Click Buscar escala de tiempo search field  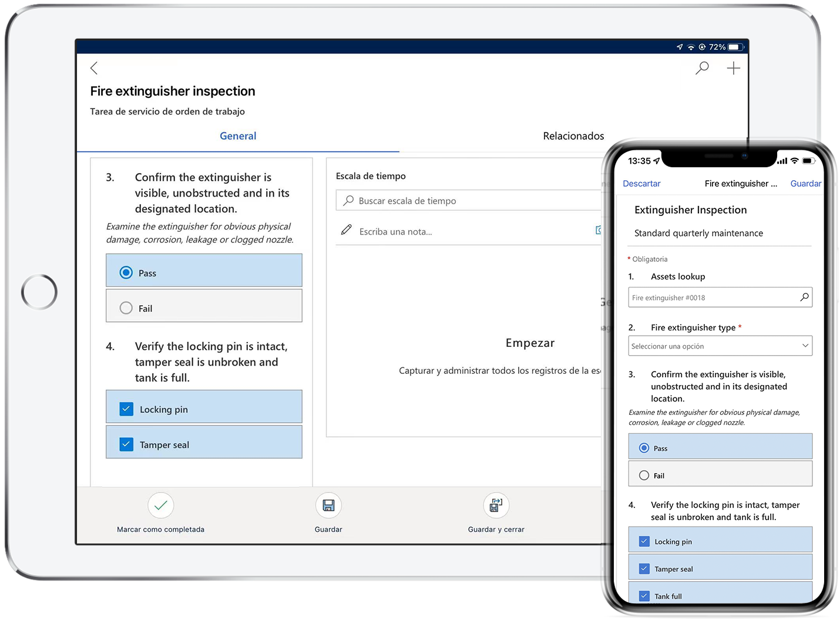point(469,200)
